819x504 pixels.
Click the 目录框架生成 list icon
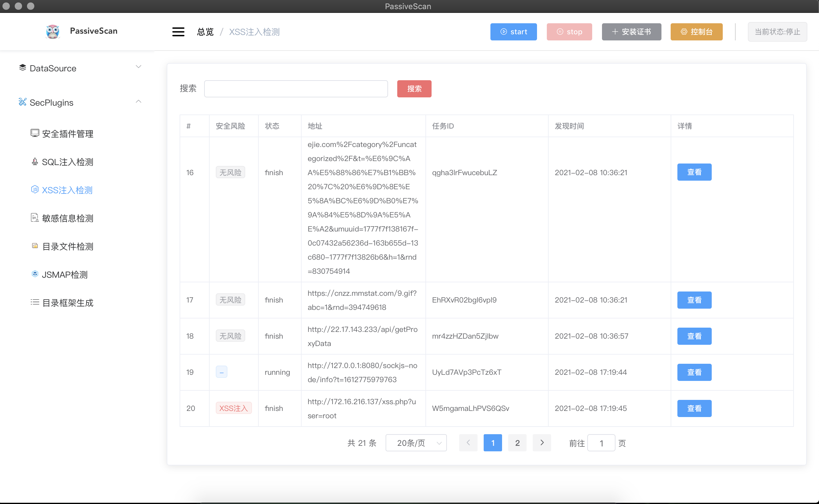tap(35, 302)
